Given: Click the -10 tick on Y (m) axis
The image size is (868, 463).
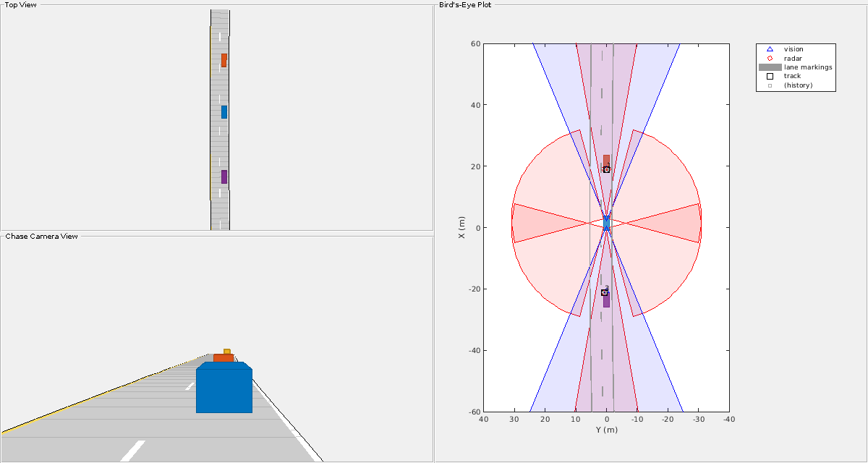Looking at the screenshot, I should [637, 420].
